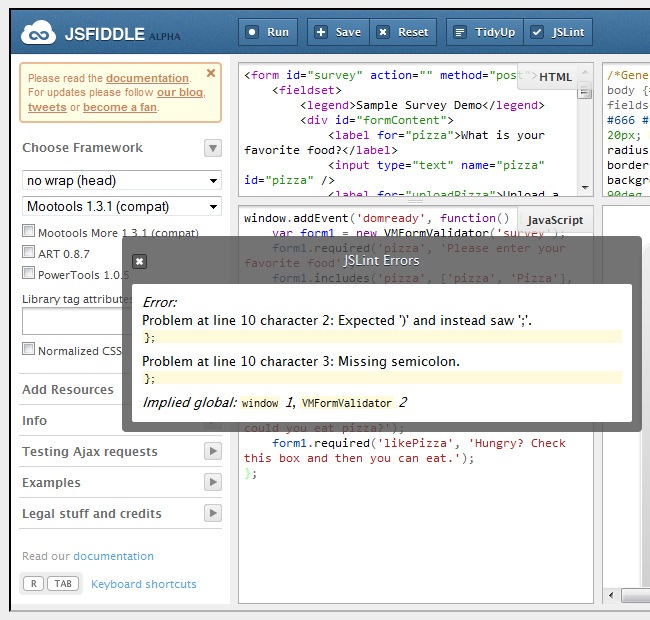The image size is (650, 620).
Task: Run the fiddle code
Action: [267, 32]
